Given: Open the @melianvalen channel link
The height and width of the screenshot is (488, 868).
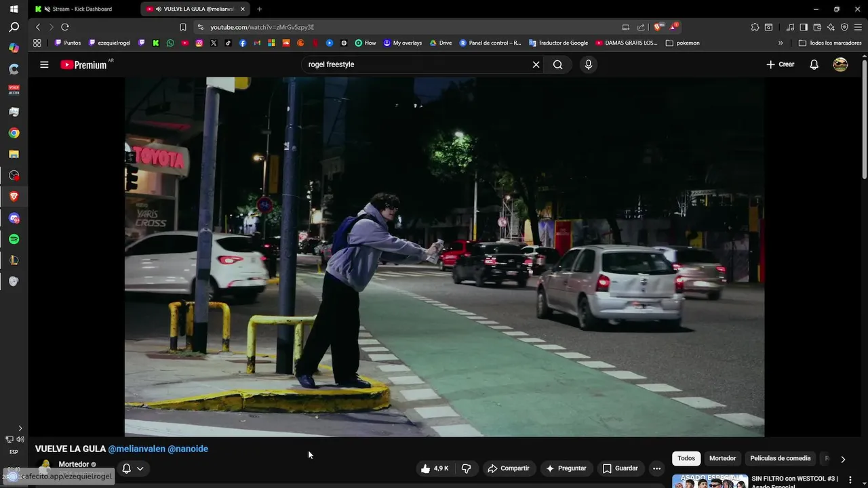Looking at the screenshot, I should click(136, 449).
